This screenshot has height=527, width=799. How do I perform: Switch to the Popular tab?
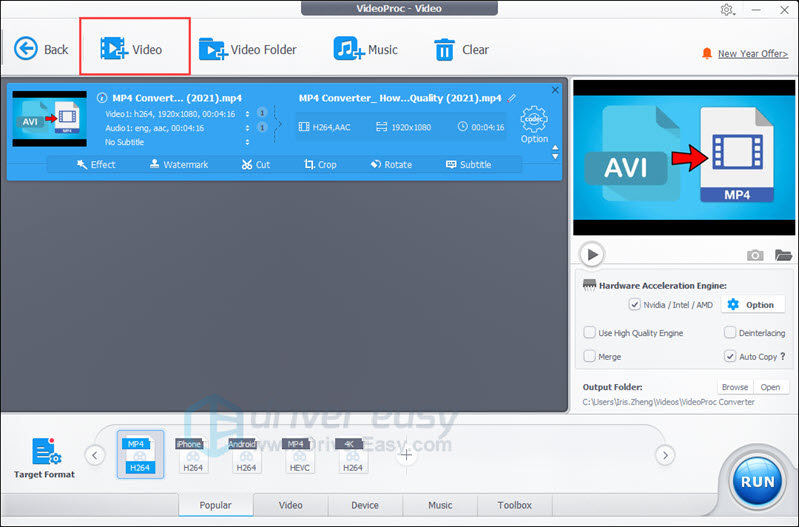[216, 505]
